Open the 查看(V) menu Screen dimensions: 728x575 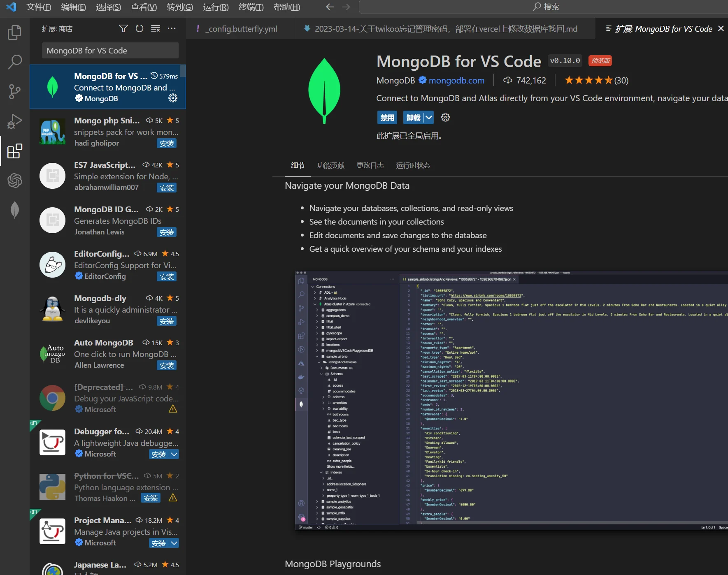[x=144, y=7]
